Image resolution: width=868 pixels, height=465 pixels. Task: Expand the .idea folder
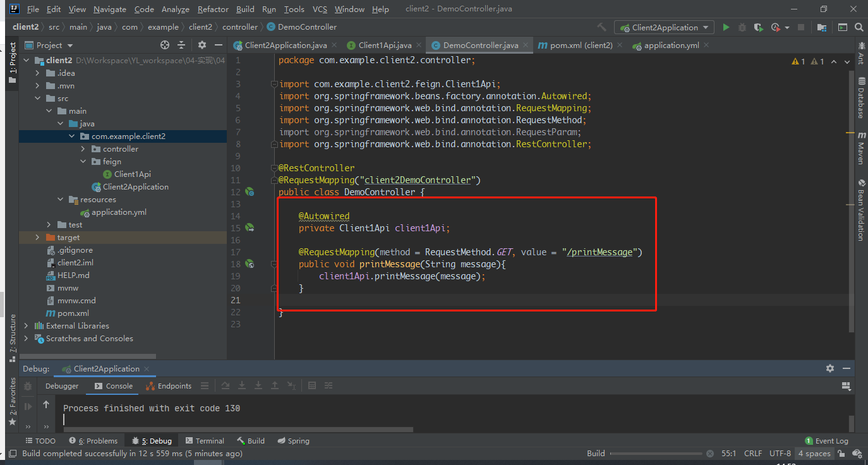(38, 73)
